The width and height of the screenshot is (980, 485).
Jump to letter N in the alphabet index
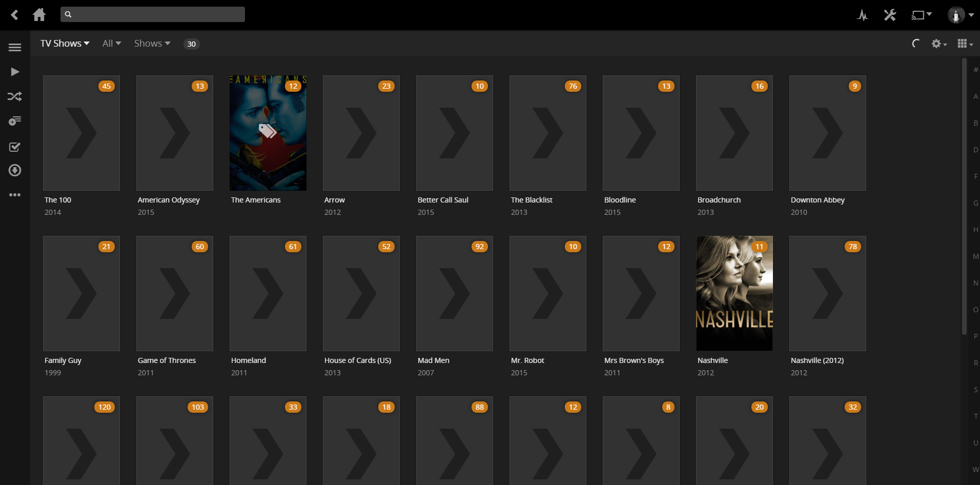[975, 283]
